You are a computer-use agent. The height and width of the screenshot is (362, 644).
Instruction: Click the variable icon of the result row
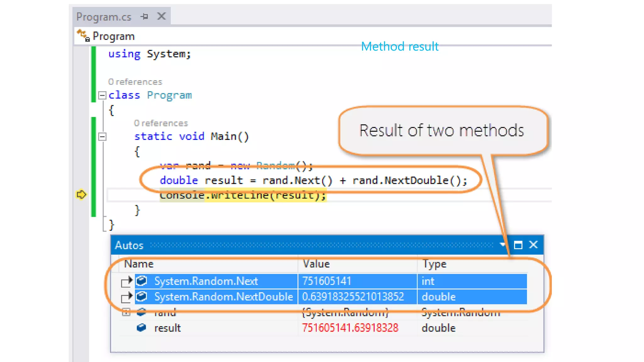[x=142, y=328]
